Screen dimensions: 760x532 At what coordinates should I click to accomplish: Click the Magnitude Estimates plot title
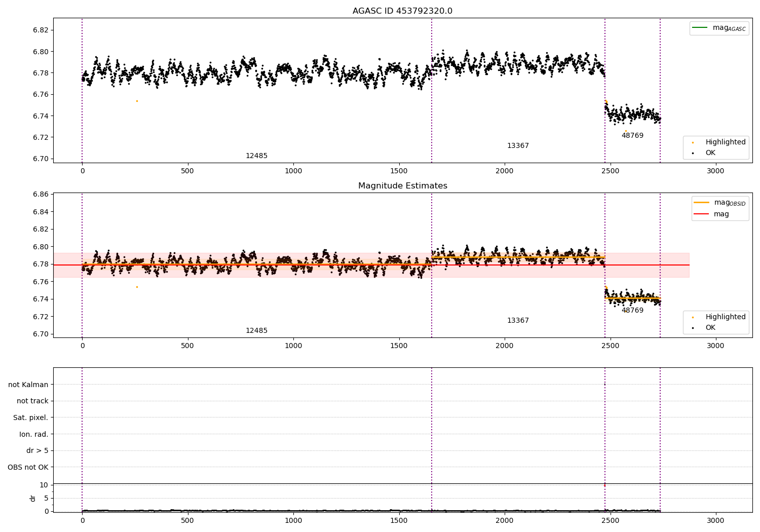[x=402, y=186]
